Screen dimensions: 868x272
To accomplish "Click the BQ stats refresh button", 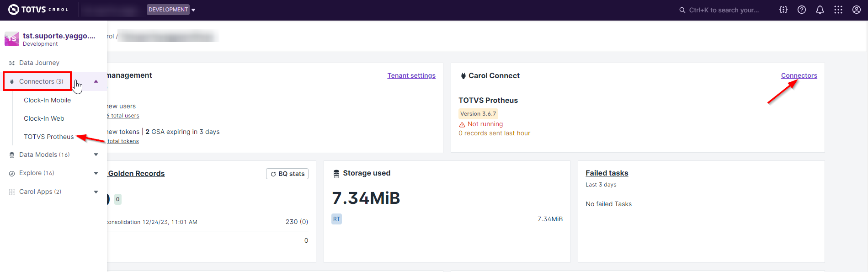I will 287,174.
